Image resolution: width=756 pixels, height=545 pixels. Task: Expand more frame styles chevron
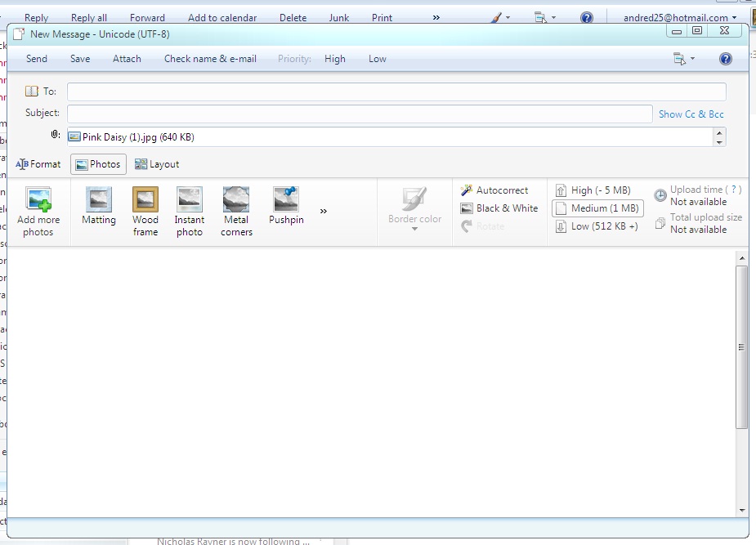coord(324,211)
